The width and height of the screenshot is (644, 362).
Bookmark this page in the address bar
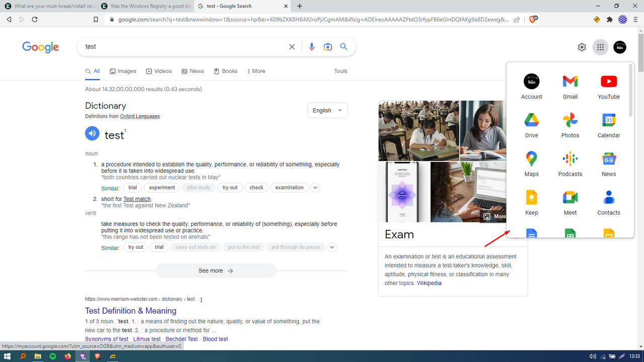click(96, 20)
